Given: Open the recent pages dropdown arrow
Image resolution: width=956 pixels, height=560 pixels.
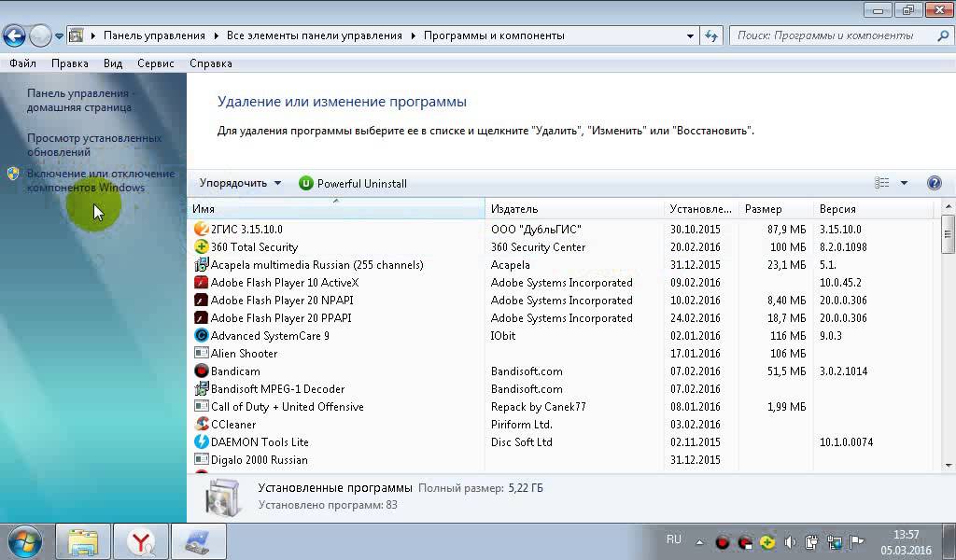Looking at the screenshot, I should [59, 36].
